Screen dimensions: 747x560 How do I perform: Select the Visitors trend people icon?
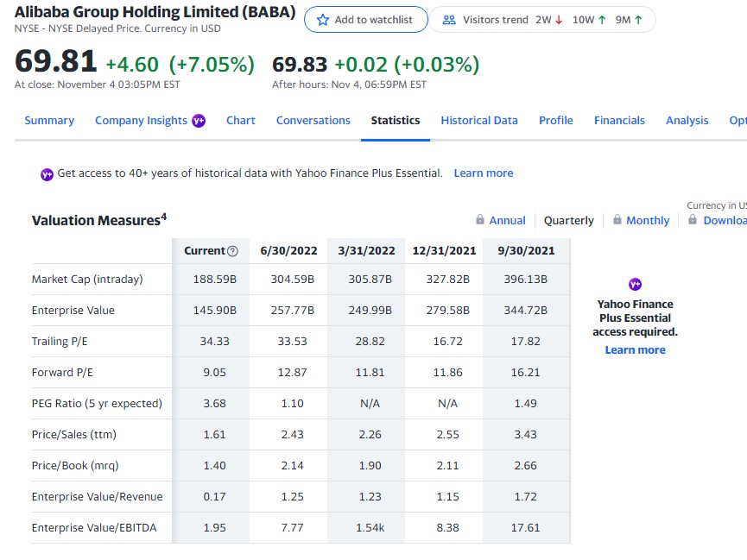tap(450, 19)
